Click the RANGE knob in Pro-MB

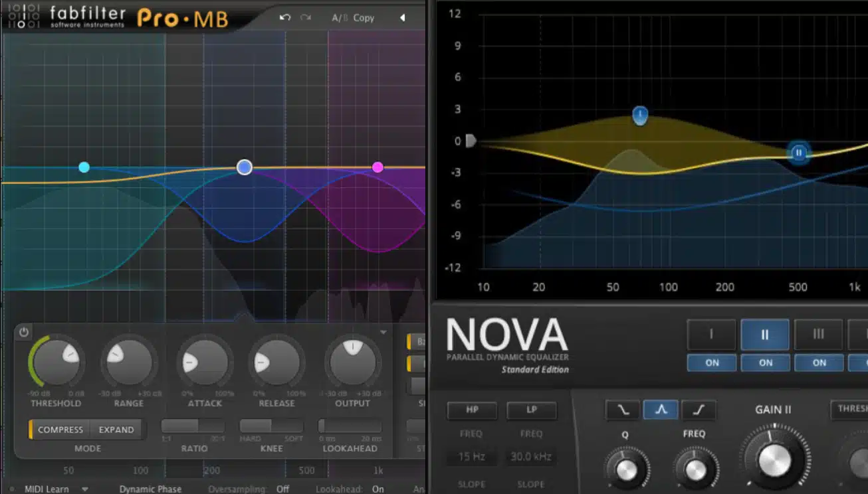pyautogui.click(x=129, y=363)
